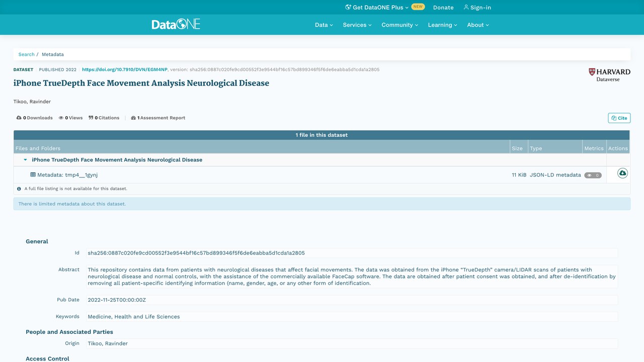Click the abstract text box
The height and width of the screenshot is (362, 644).
(x=352, y=277)
